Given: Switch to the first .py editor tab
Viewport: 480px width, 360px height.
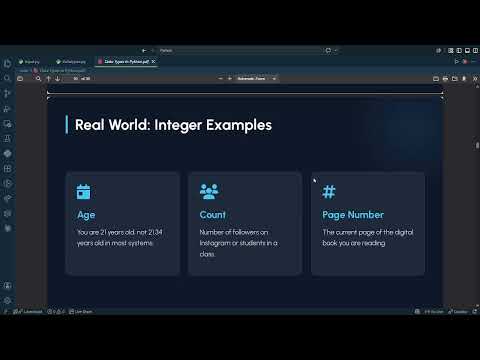Looking at the screenshot, I should pos(29,62).
